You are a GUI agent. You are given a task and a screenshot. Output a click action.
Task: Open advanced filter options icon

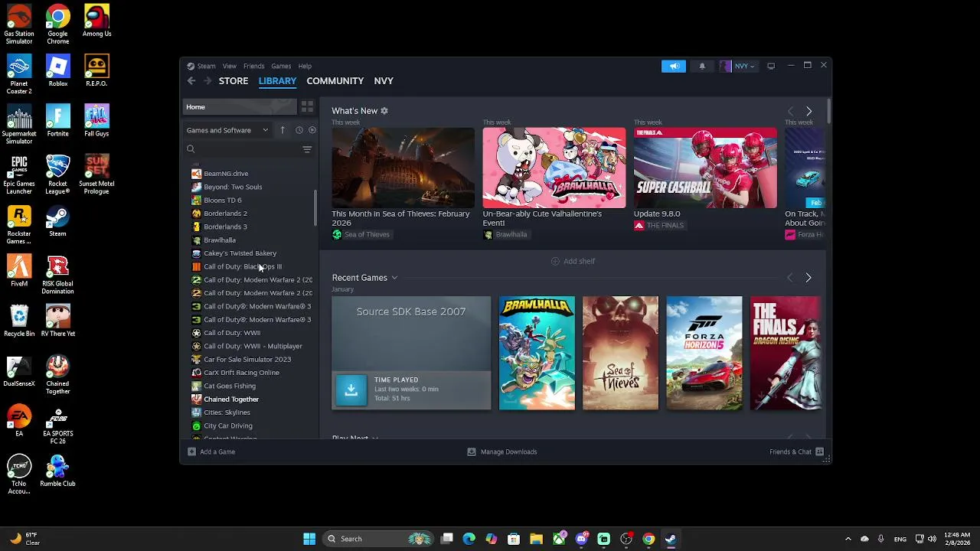(x=307, y=149)
